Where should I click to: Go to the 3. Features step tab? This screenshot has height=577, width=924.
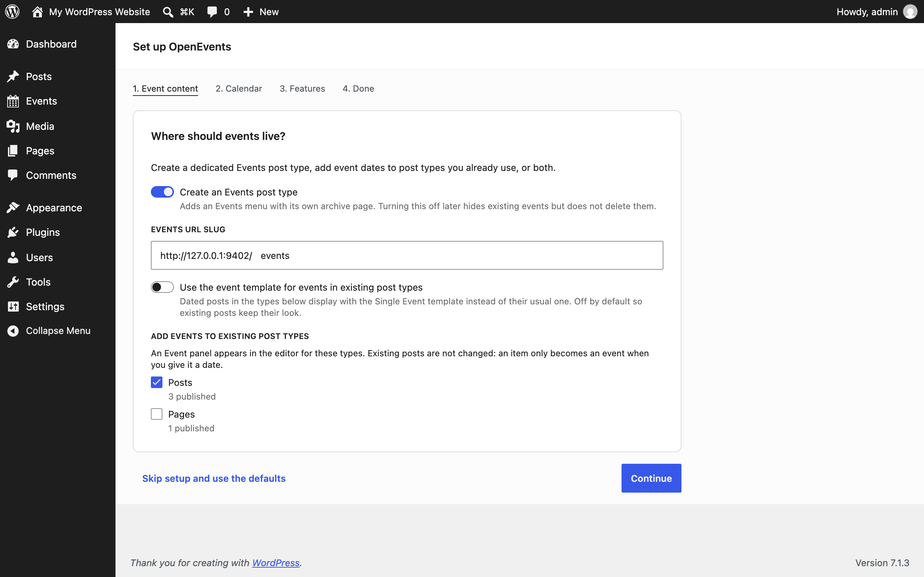pos(302,89)
